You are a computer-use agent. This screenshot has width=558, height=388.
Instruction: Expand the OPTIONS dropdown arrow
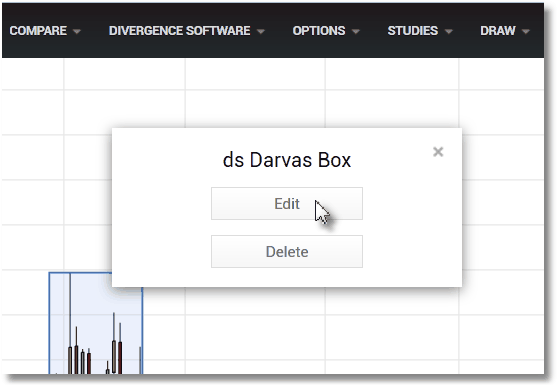tap(356, 32)
